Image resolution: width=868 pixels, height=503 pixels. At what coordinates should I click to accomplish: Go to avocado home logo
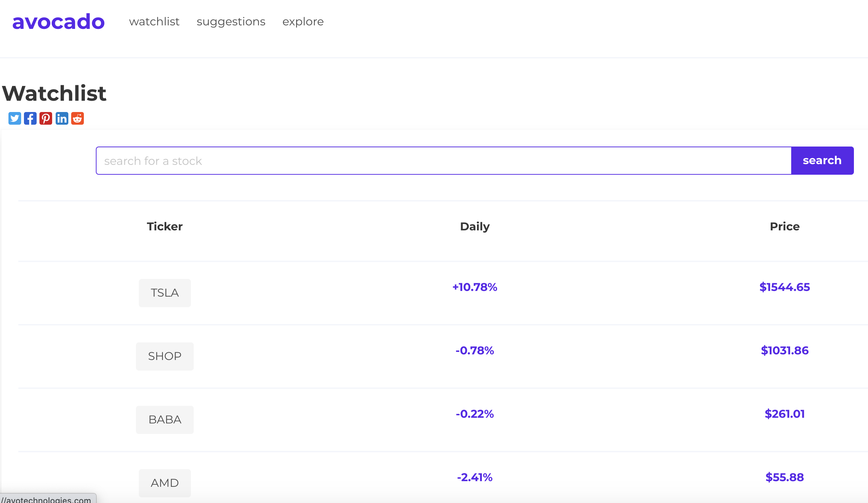coord(58,22)
